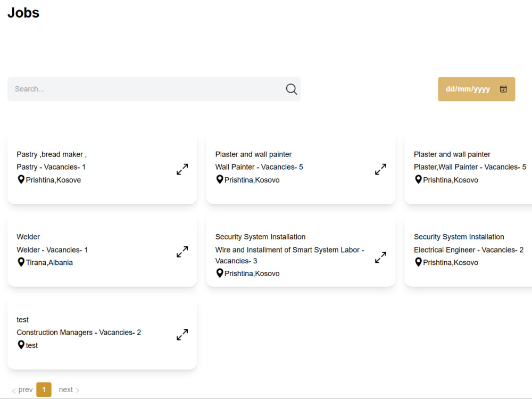Open the dd/mm/yyyy date filter
The image size is (532, 399).
pyautogui.click(x=476, y=89)
